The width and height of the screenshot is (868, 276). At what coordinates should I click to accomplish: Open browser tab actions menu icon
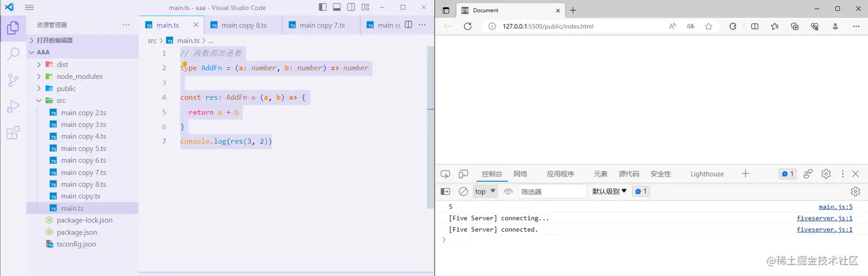click(x=446, y=10)
